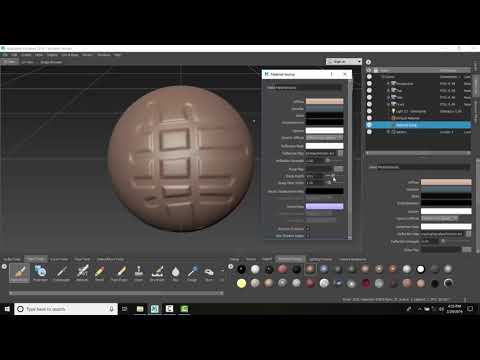Select the highlighted material row in Object List
The height and width of the screenshot is (360, 480).
coord(418,125)
